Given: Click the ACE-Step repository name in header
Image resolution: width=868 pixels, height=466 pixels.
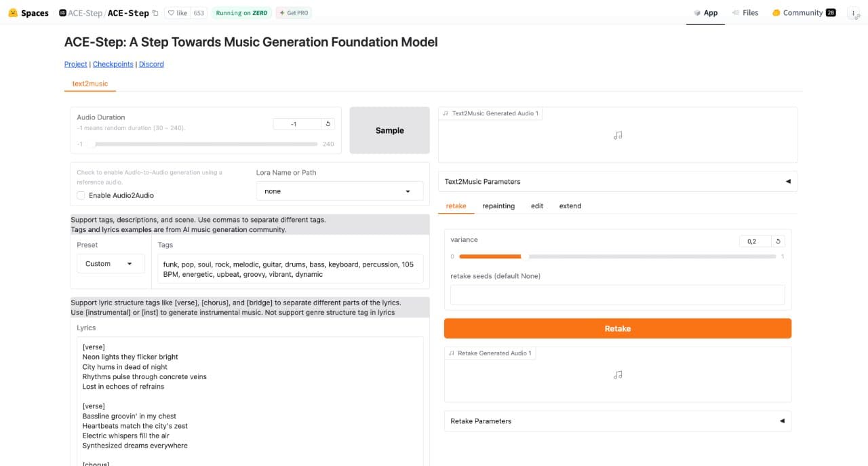Looking at the screenshot, I should pos(128,13).
